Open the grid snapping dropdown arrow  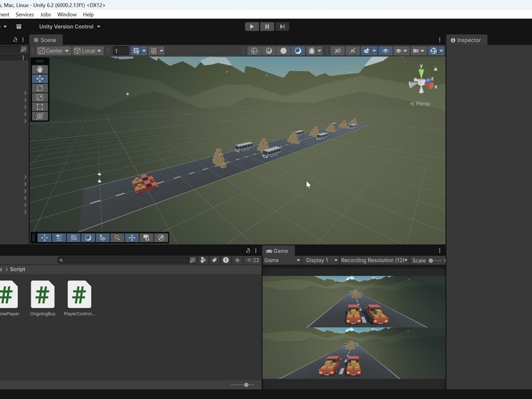(144, 51)
